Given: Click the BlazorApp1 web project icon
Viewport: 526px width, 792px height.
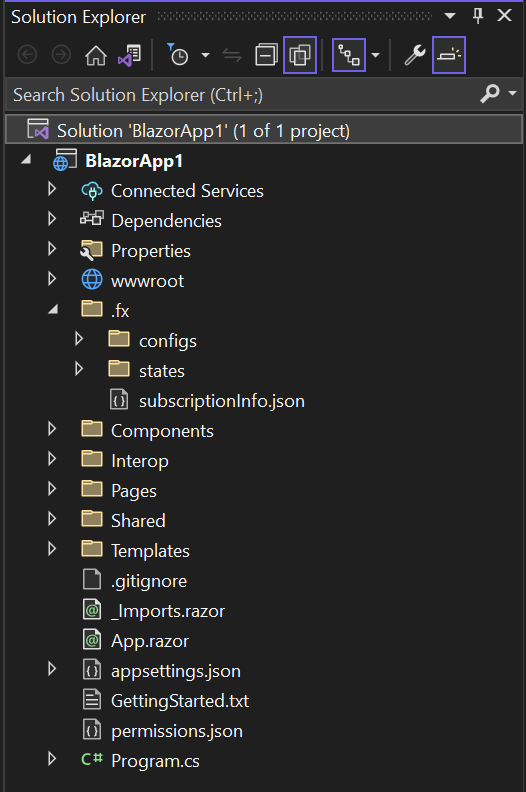Looking at the screenshot, I should [65, 160].
